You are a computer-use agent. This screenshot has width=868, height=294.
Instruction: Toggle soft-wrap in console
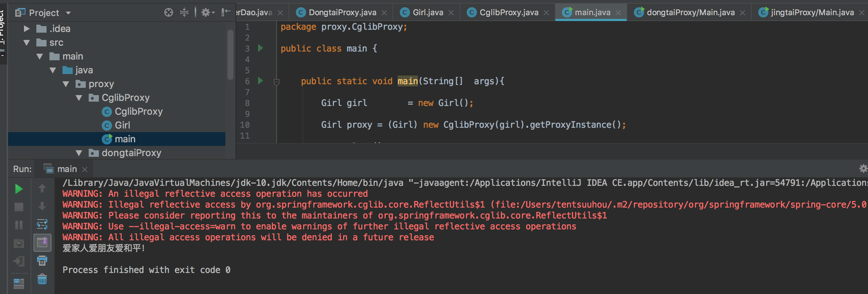coord(42,224)
